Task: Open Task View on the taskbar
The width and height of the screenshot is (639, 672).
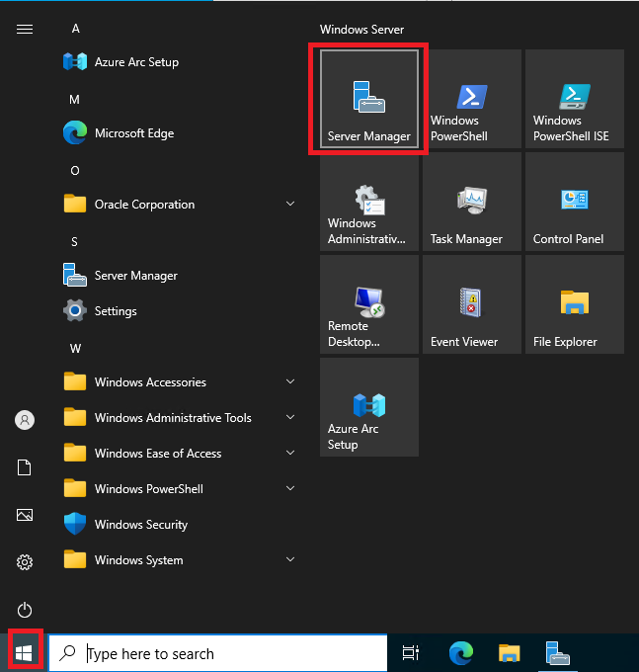Action: point(410,653)
